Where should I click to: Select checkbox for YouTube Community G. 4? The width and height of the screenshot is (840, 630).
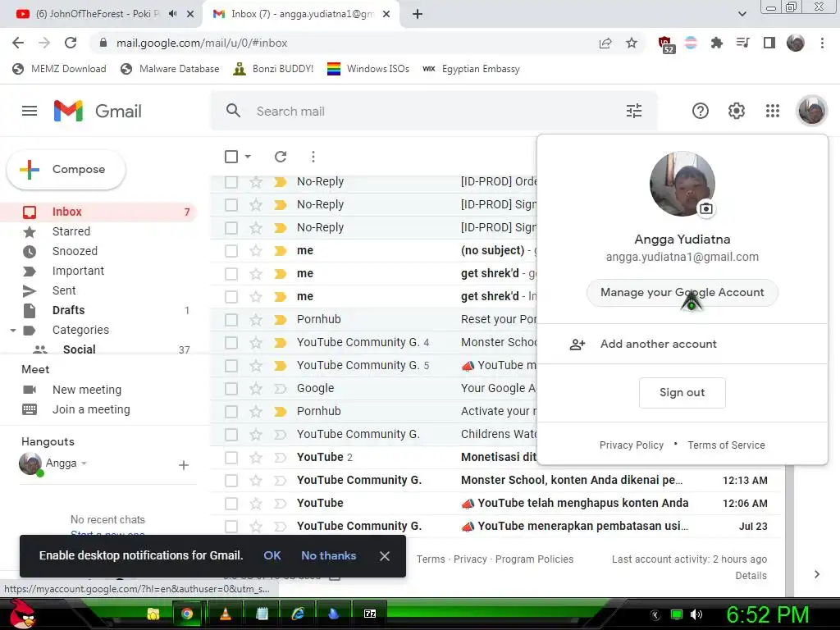pyautogui.click(x=231, y=343)
